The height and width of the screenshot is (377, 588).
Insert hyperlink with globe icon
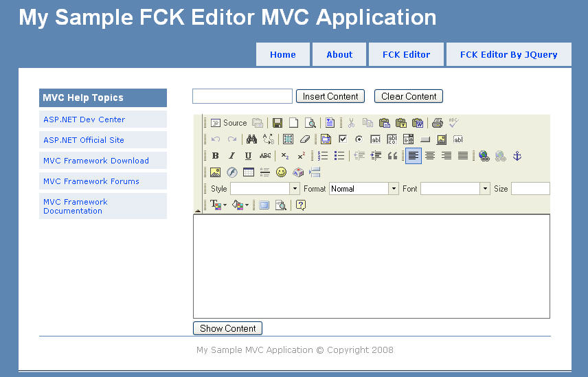coord(484,156)
